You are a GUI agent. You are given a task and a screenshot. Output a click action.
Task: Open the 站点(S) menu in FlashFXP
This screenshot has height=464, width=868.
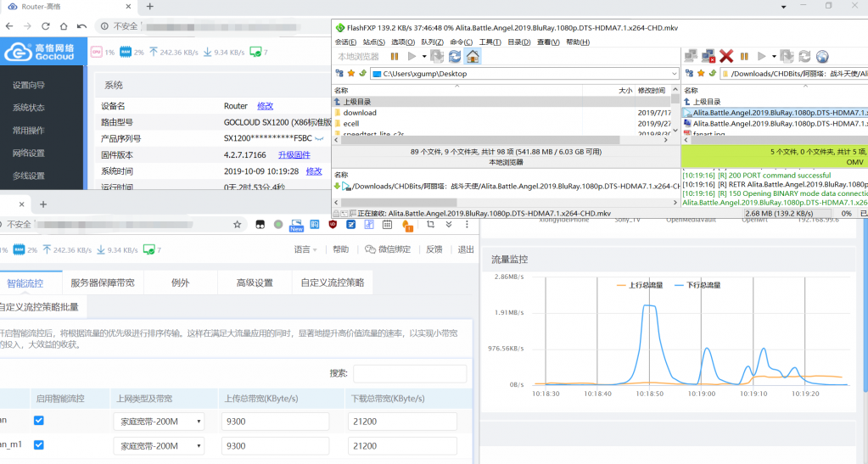[x=373, y=42]
